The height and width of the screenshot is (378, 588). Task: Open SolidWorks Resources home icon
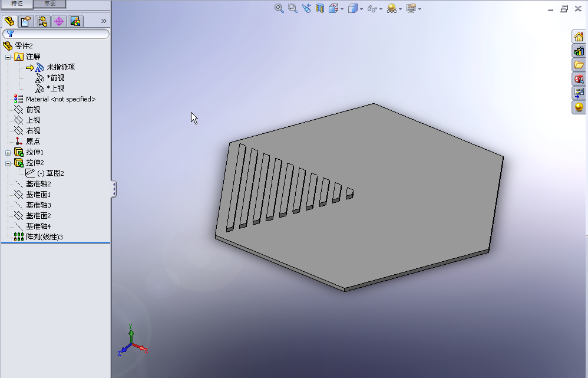pyautogui.click(x=579, y=37)
